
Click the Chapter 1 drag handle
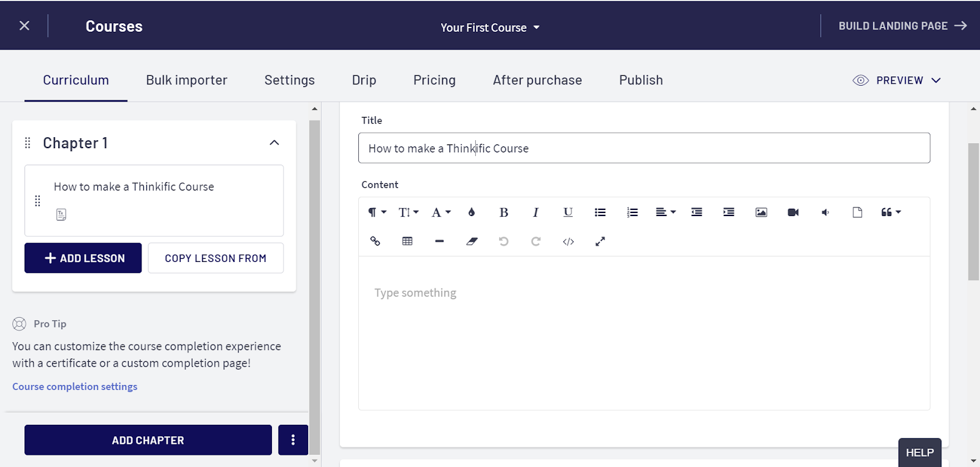[28, 143]
